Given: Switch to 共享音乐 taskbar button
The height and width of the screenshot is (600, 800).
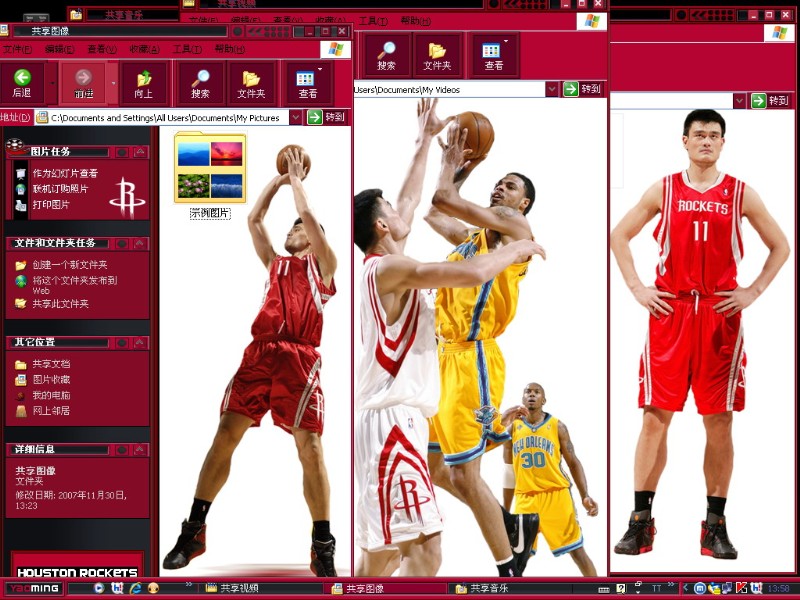Looking at the screenshot, I should point(513,589).
